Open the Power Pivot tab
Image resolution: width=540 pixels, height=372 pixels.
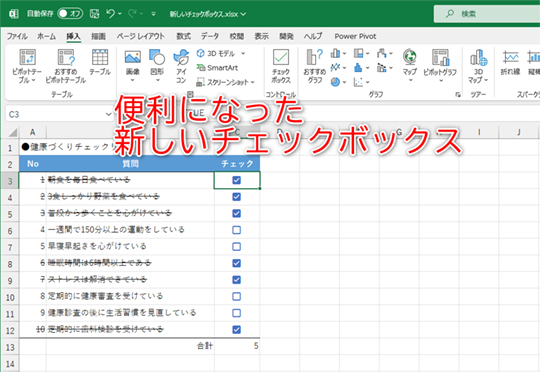pyautogui.click(x=355, y=36)
